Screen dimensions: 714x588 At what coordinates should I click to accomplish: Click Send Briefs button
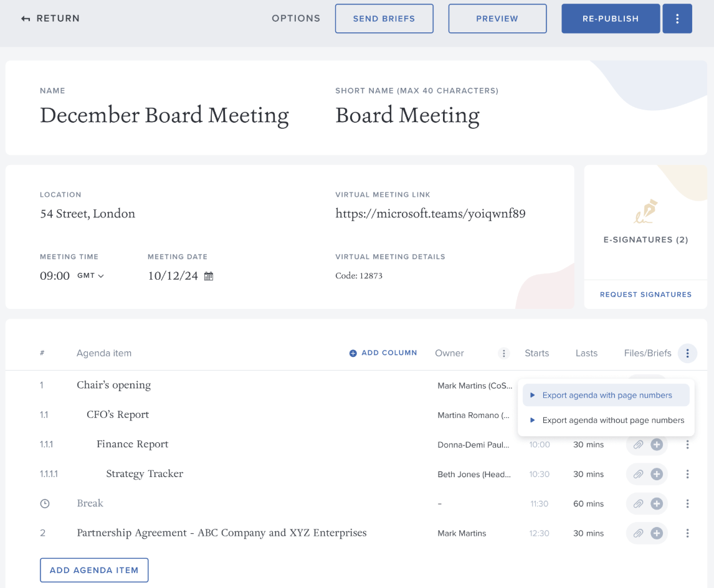point(384,19)
